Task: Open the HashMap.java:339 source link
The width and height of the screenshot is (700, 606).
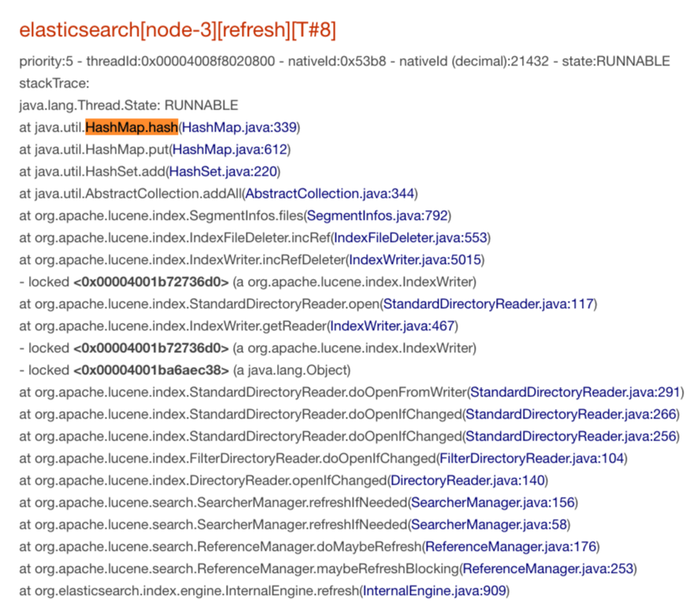Action: click(x=239, y=128)
